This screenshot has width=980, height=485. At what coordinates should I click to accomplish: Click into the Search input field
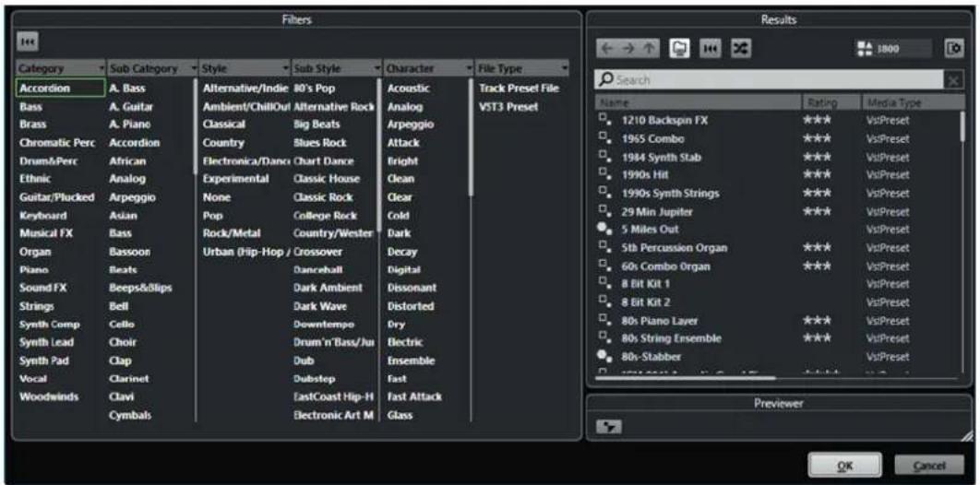coord(769,80)
